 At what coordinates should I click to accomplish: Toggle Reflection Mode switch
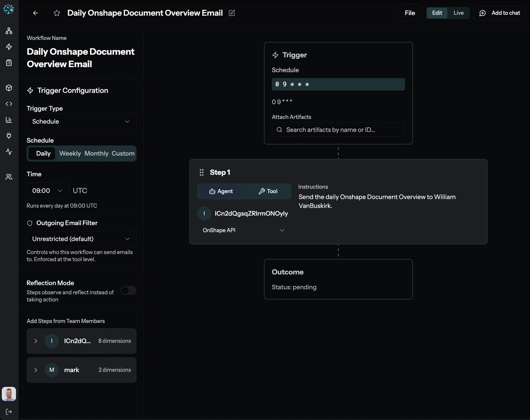tap(128, 290)
